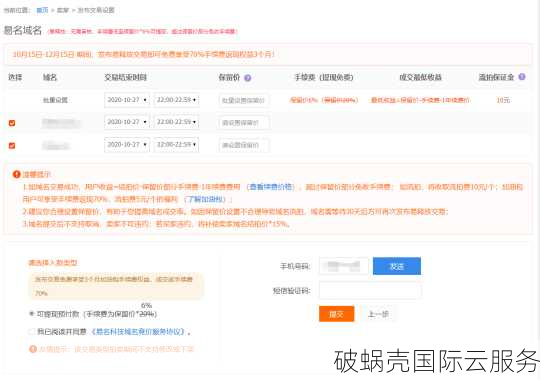Focus first domain's 请设置保留价 field

pyautogui.click(x=244, y=123)
